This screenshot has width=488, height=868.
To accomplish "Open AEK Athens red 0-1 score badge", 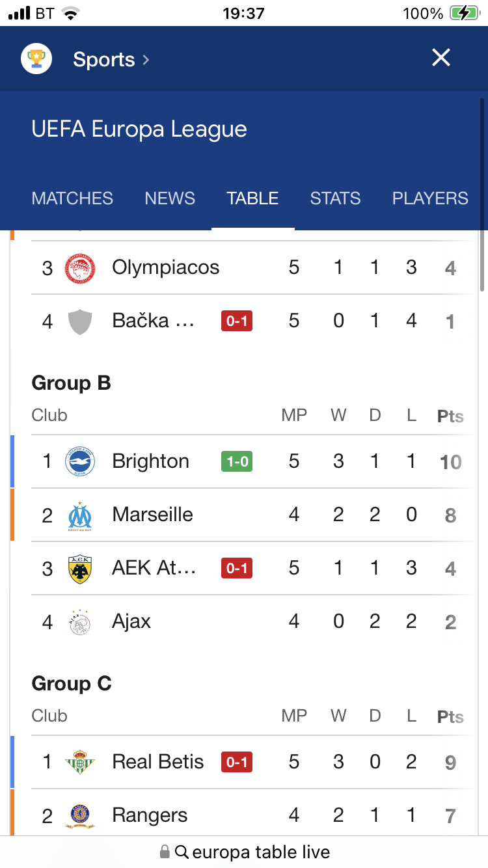I will click(x=237, y=569).
